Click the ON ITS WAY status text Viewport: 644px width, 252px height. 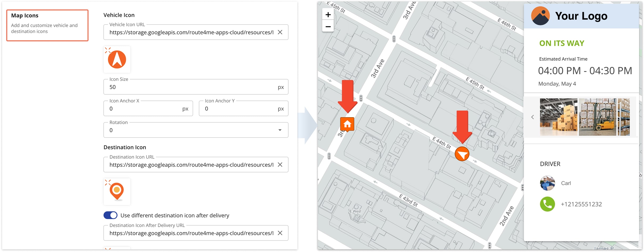562,43
